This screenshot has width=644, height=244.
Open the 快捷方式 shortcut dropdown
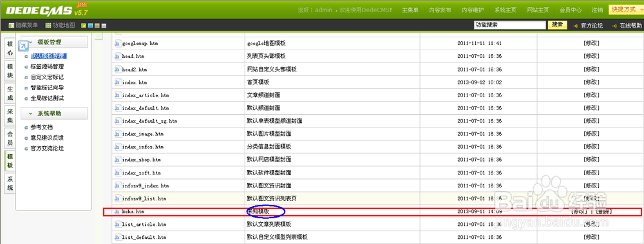[626, 9]
